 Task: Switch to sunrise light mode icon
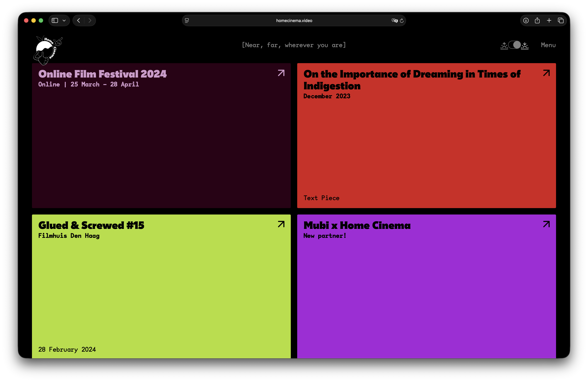pos(504,45)
